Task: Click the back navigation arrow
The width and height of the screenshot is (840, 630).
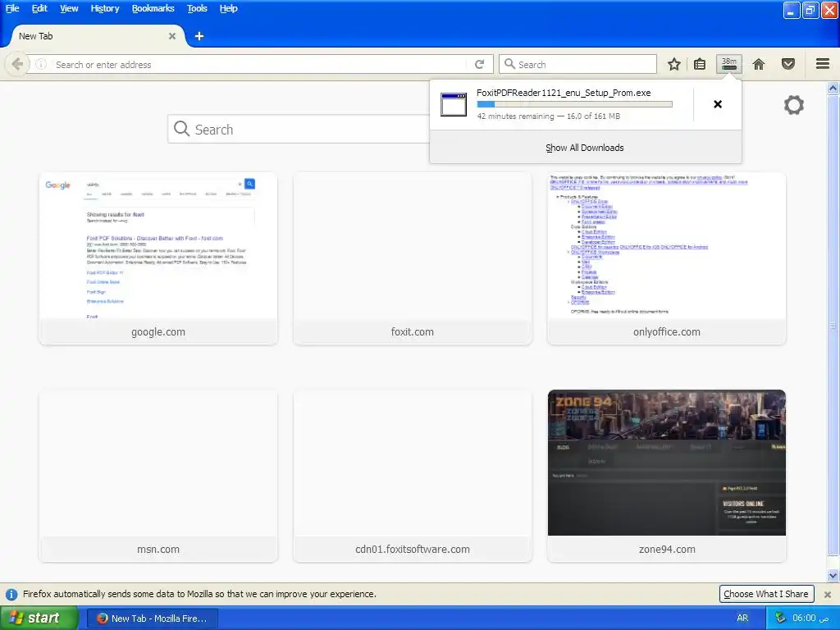Action: click(x=17, y=64)
